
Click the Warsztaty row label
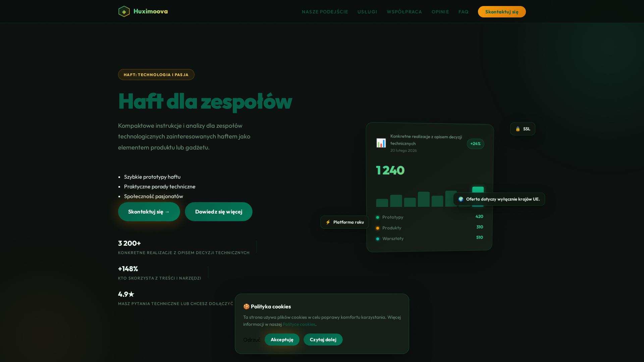393,239
